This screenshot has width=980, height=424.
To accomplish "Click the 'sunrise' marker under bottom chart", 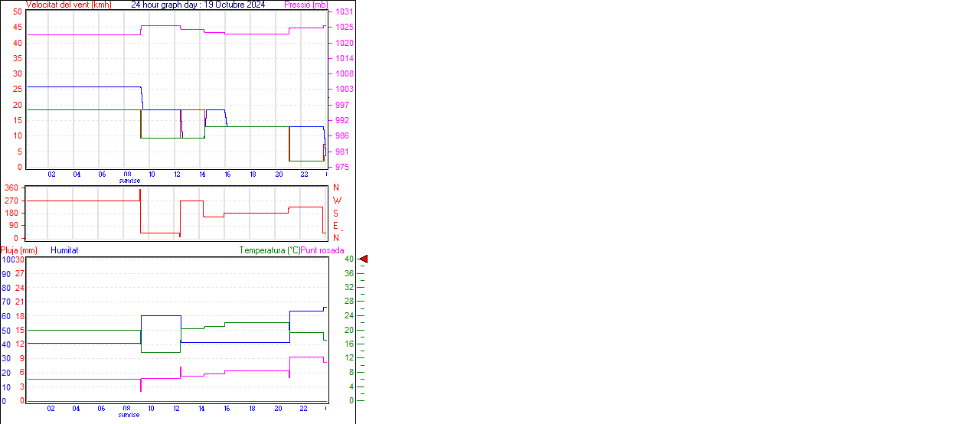I will tap(129, 415).
